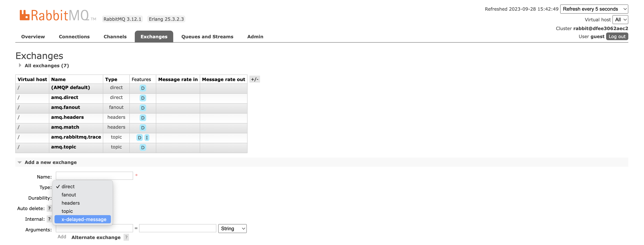Click the Add button for arguments
The width and height of the screenshot is (644, 245).
click(62, 237)
